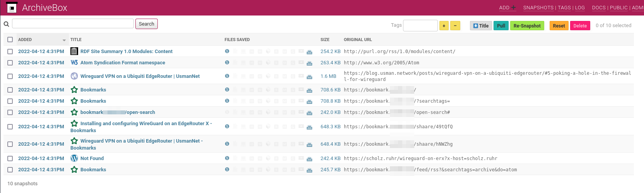Focus the Tags input field
Screen dimensions: 644x193
(420, 26)
